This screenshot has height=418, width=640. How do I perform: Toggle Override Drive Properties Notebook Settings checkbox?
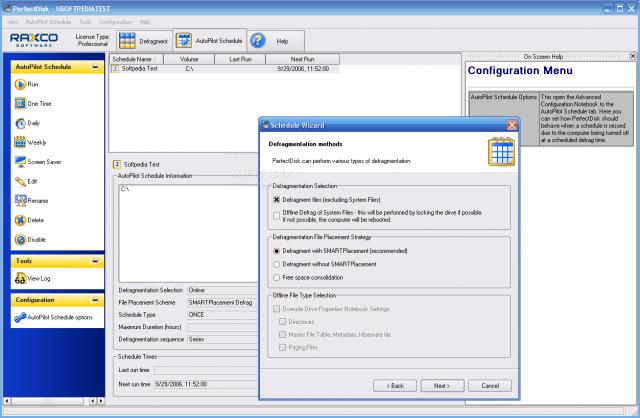pyautogui.click(x=276, y=309)
